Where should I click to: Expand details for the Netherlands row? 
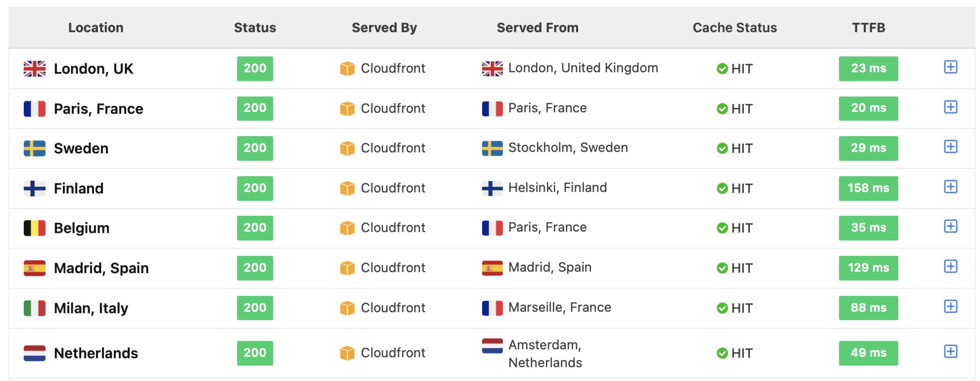pos(950,352)
